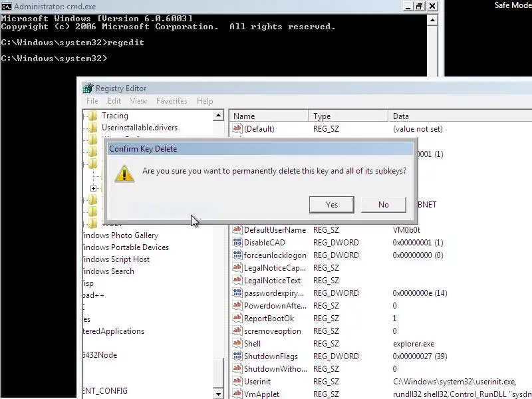The width and height of the screenshot is (532, 399).
Task: Open the Help menu in Registry Editor
Action: pyautogui.click(x=205, y=101)
